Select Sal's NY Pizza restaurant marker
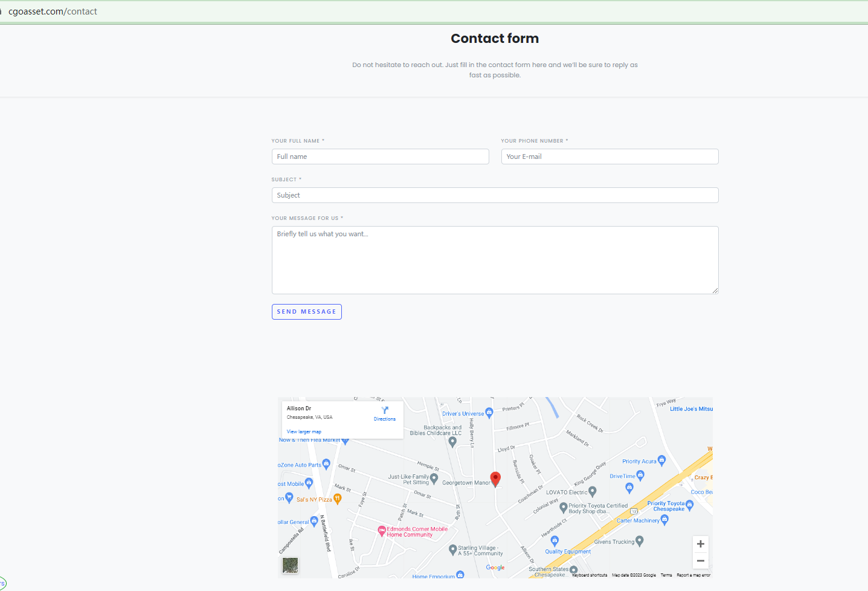The width and height of the screenshot is (868, 591). 338,499
